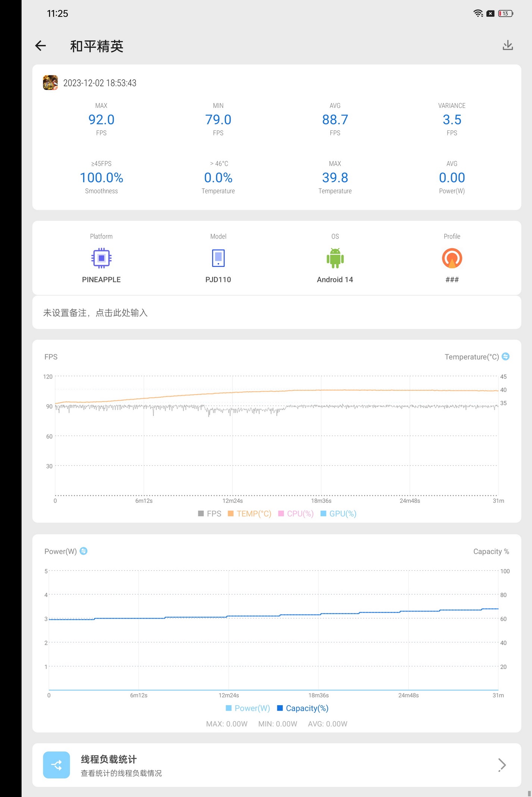Tap the 100.0% Smoothness value

point(101,178)
